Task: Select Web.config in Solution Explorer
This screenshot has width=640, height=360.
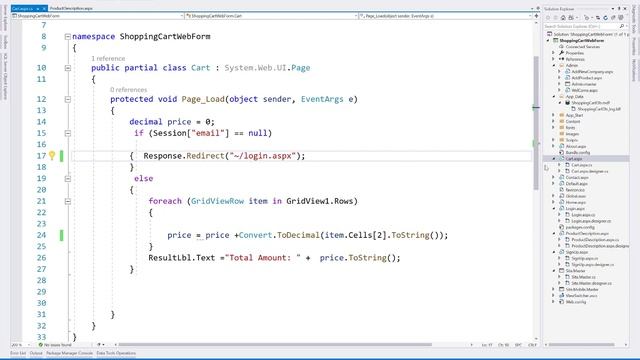Action: click(576, 302)
